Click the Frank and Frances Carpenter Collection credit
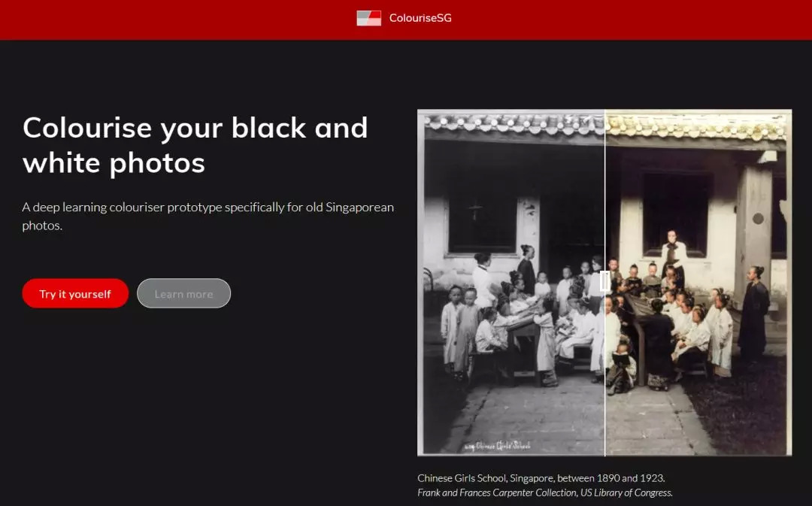The height and width of the screenshot is (506, 812). coord(545,492)
